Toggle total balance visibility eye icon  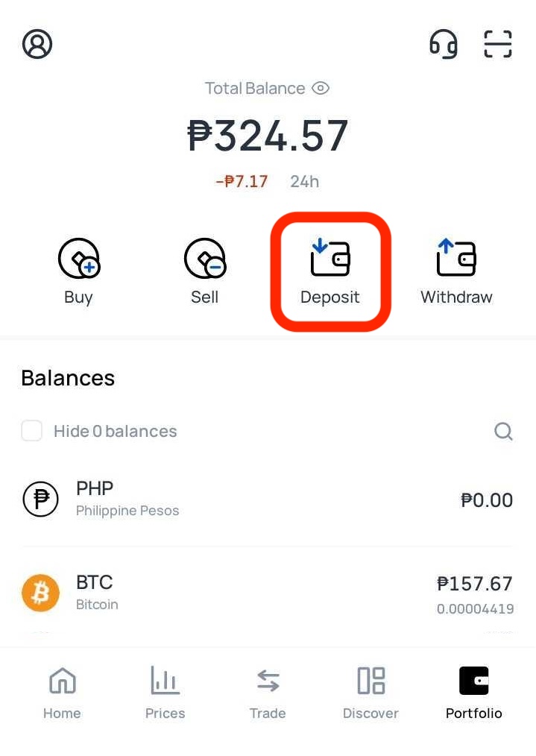pos(321,88)
